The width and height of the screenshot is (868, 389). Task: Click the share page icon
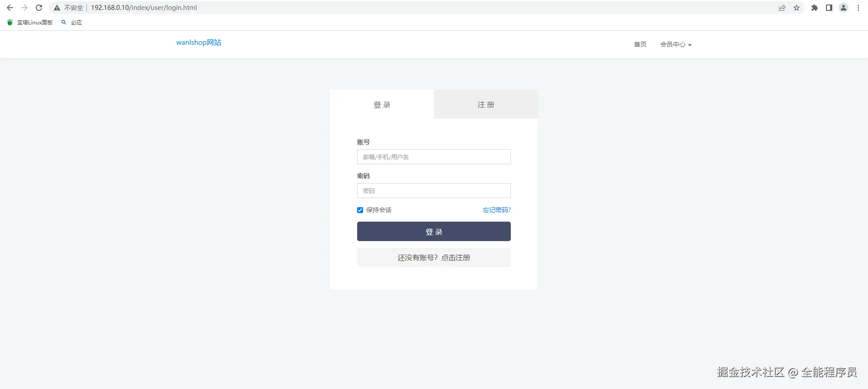[782, 8]
